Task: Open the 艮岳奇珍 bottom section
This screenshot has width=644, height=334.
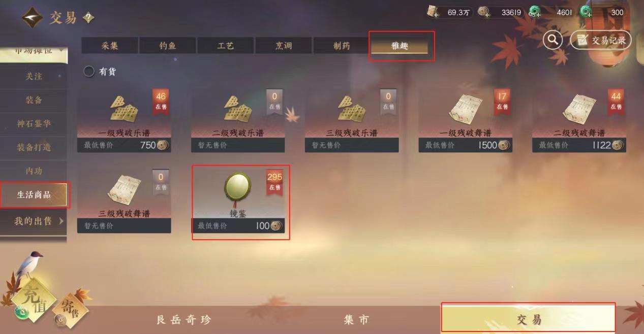Action: [183, 320]
